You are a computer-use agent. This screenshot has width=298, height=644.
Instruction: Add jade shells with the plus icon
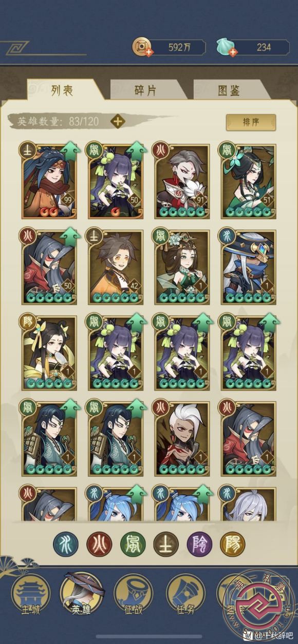232,53
